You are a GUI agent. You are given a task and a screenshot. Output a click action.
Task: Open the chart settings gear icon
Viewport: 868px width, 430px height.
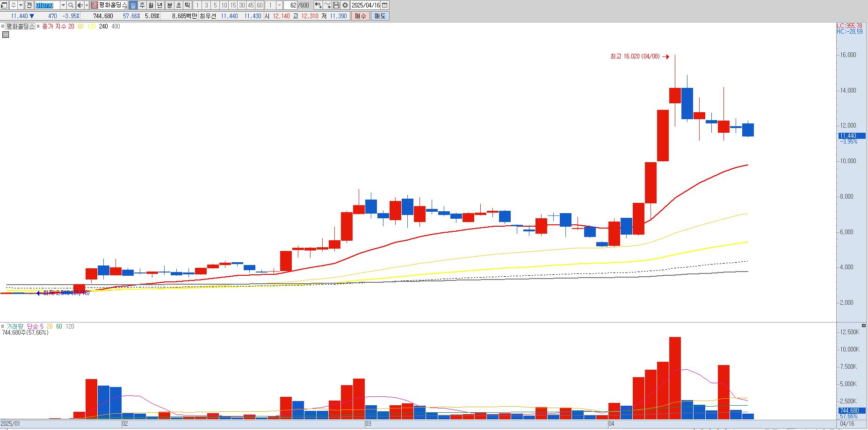[345, 5]
